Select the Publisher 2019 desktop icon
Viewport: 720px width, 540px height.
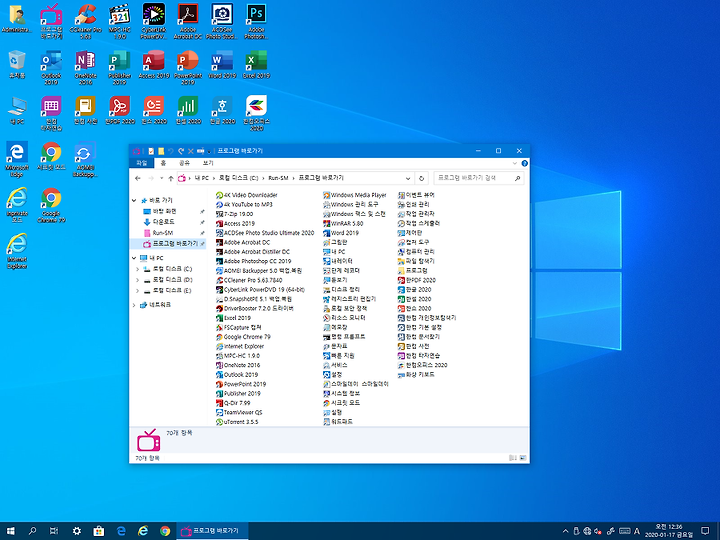[x=119, y=68]
